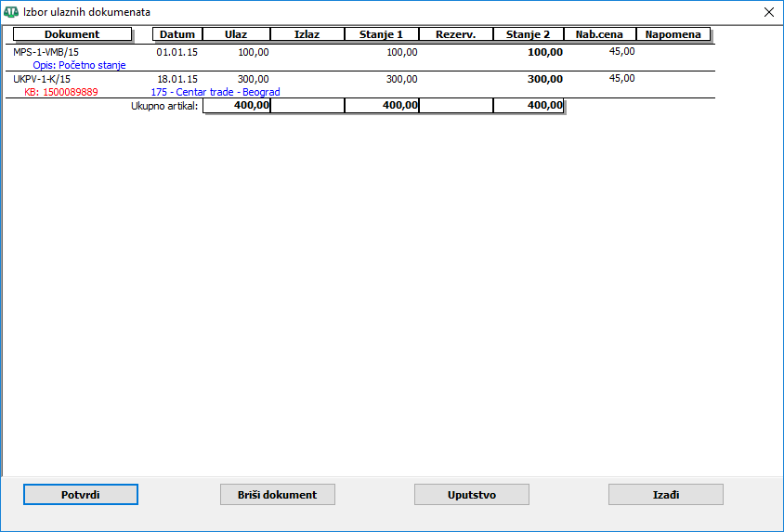Click bold Stanje 2 value 300,00
Viewport: 784px width, 532px height.
(x=545, y=79)
